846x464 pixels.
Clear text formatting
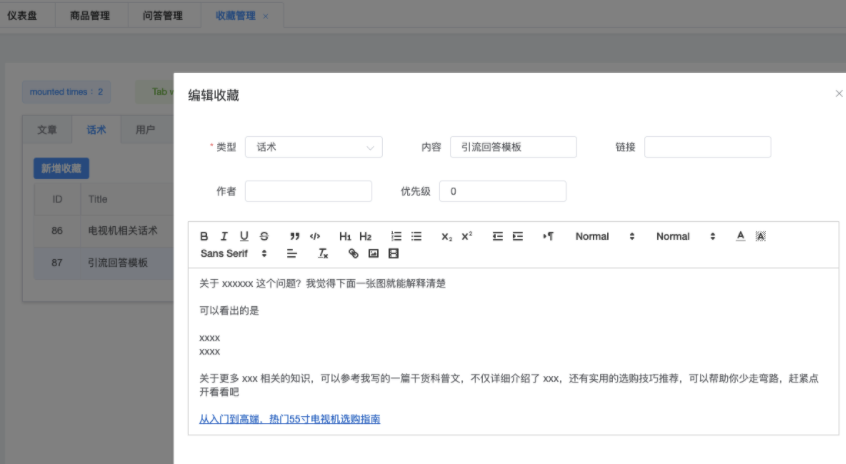(x=323, y=254)
